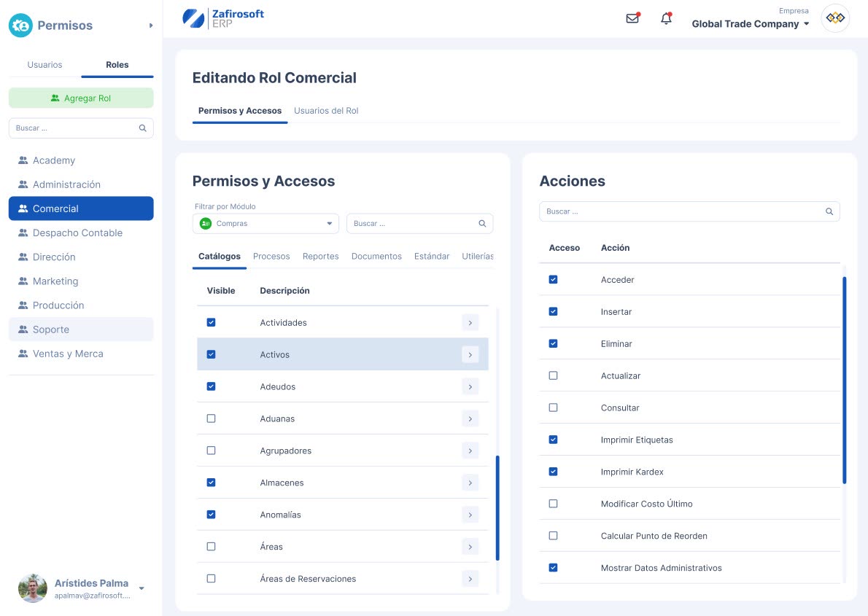Click the catalog list vertical scrollbar
Viewport: 868px width, 616px height.
[x=497, y=508]
